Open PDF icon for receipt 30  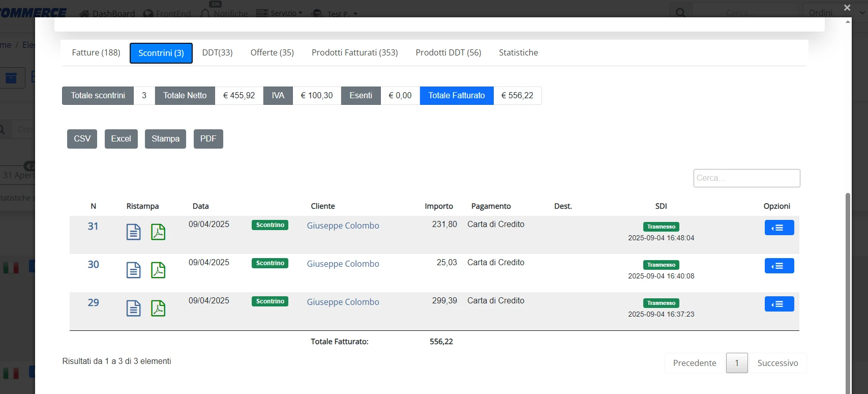point(158,270)
